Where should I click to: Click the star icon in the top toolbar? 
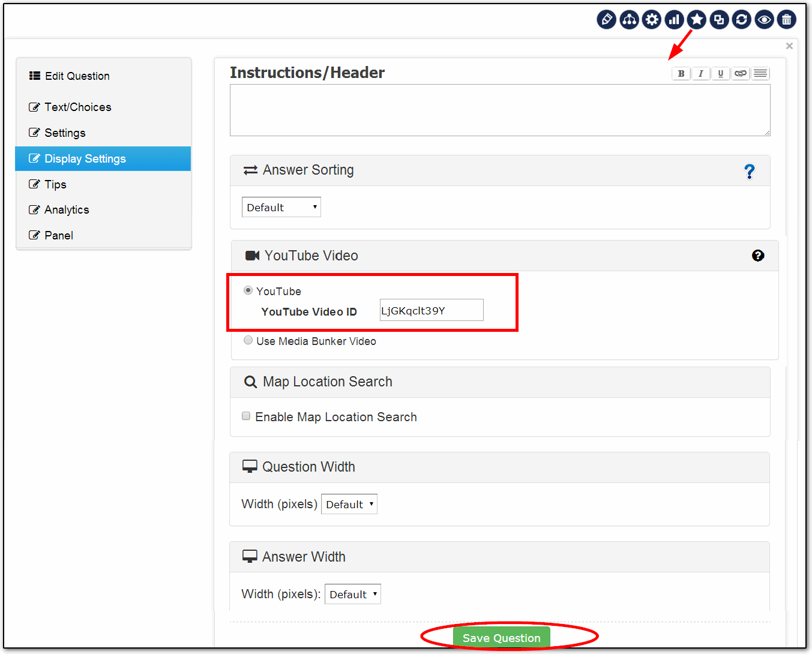pos(697,20)
